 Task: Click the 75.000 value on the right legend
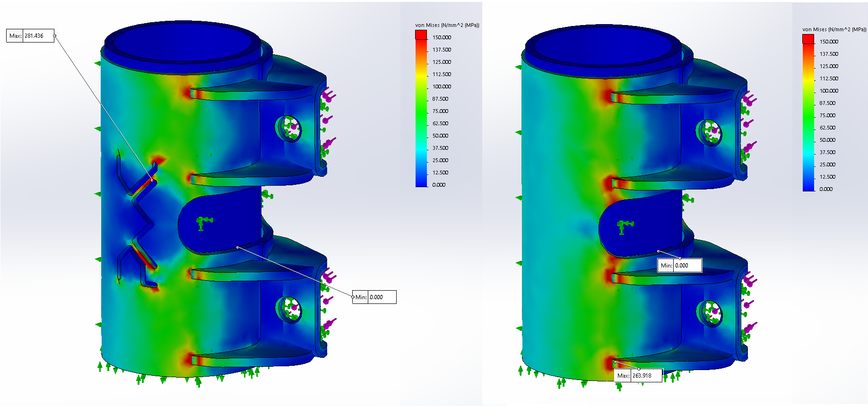tap(827, 115)
